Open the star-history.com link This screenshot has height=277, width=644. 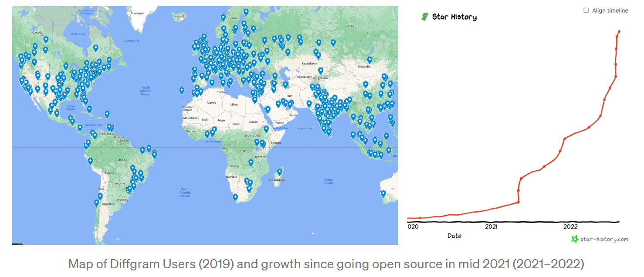pyautogui.click(x=604, y=239)
